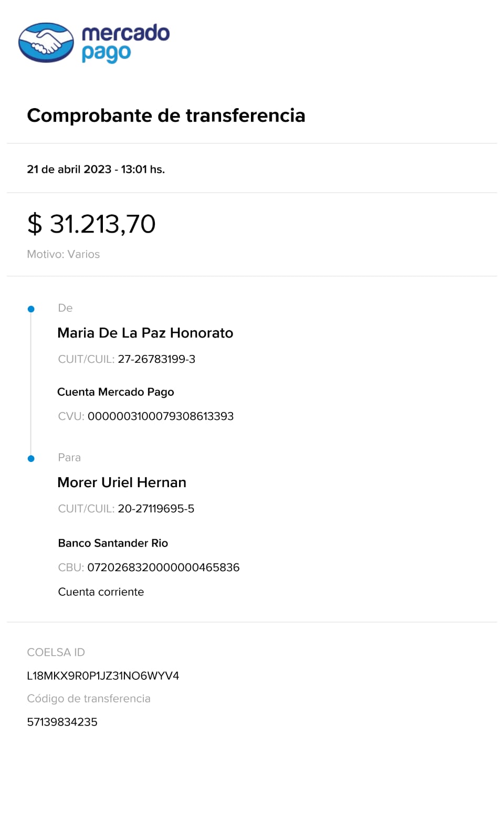
Task: Select sender name Maria De La Paz Honorato
Action: click(x=145, y=333)
